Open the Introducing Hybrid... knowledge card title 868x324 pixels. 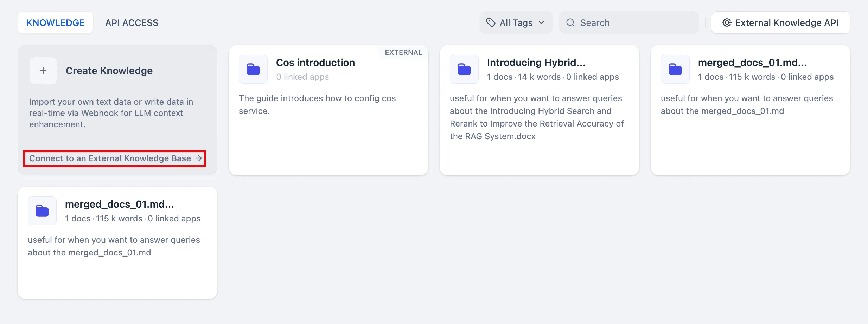tap(536, 63)
